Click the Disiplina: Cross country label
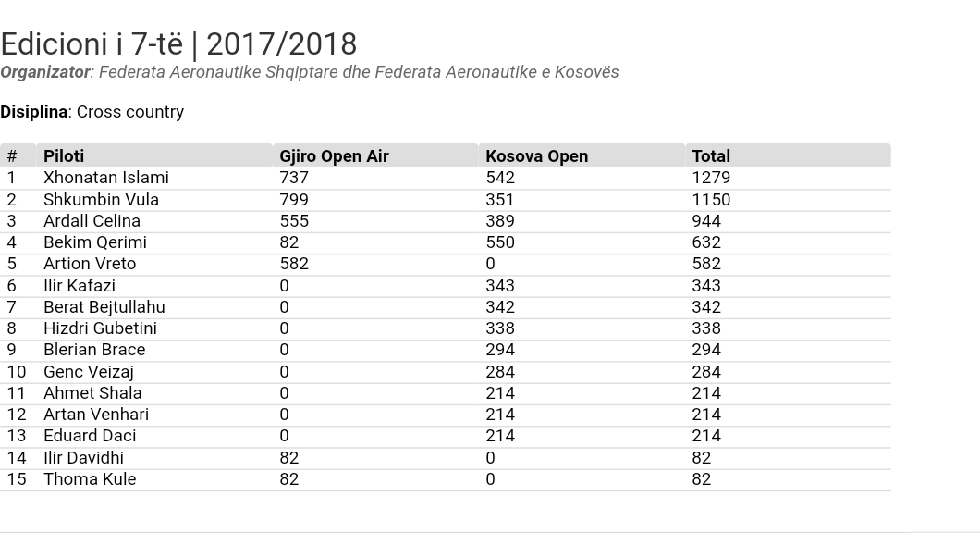The image size is (980, 533). [x=92, y=111]
